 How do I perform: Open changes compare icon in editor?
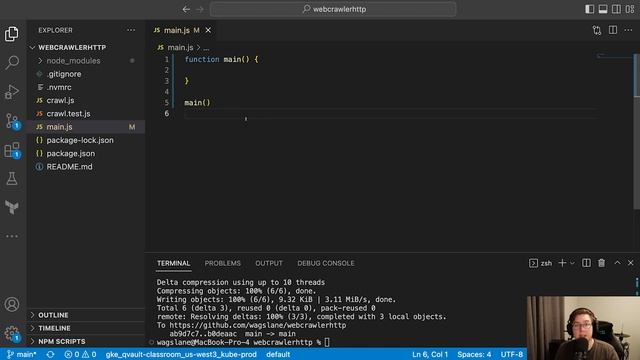point(597,30)
